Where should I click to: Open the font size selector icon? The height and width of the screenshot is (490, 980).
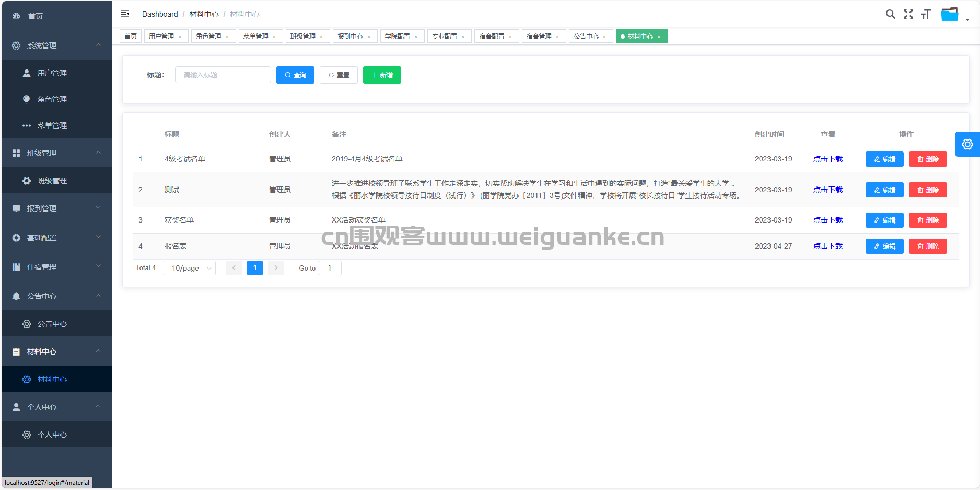926,14
